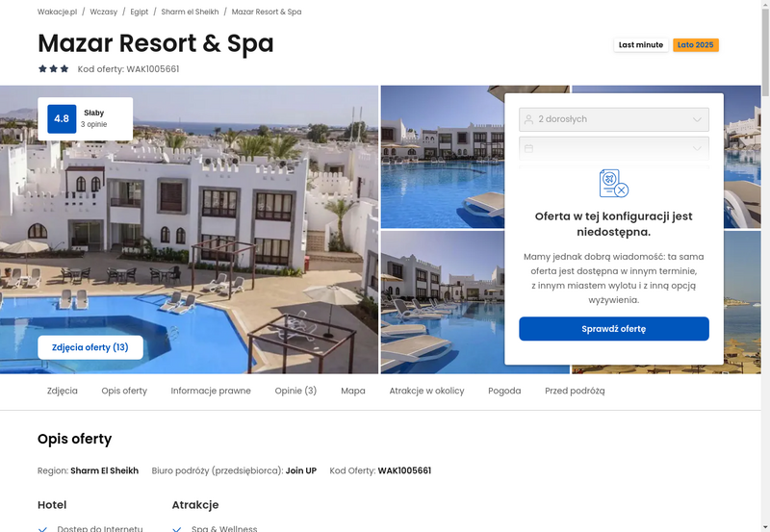Go to Atrakcje w okolicy tab

(426, 391)
